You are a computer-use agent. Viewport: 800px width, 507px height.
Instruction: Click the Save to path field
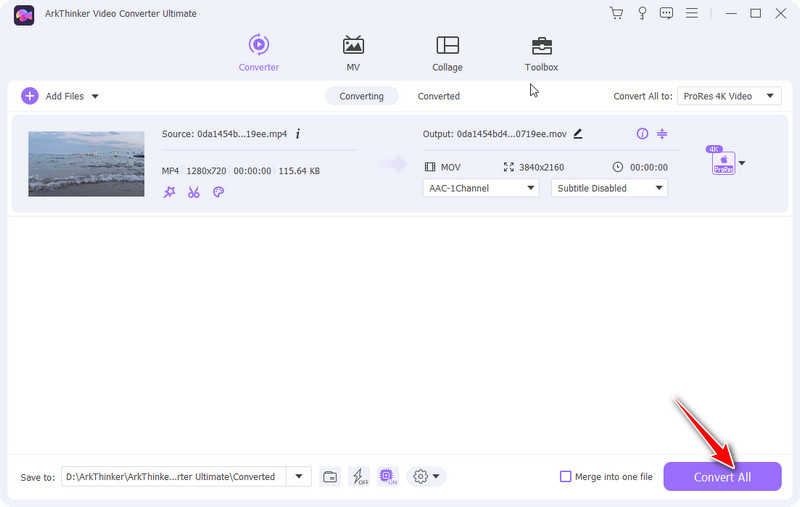(173, 476)
